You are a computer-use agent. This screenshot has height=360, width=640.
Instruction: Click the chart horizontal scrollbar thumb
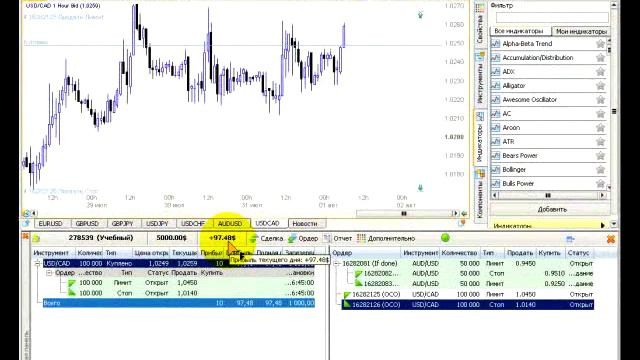click(404, 213)
